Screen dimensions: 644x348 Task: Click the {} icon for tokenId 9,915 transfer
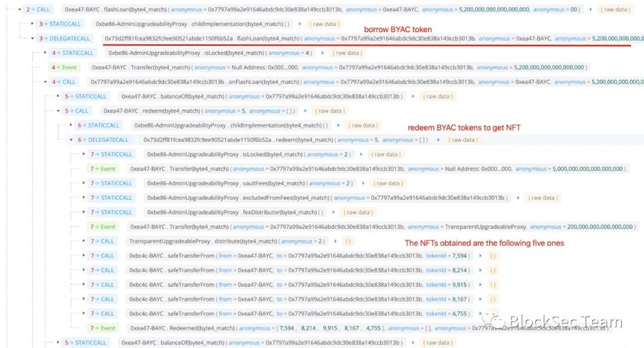pos(493,285)
